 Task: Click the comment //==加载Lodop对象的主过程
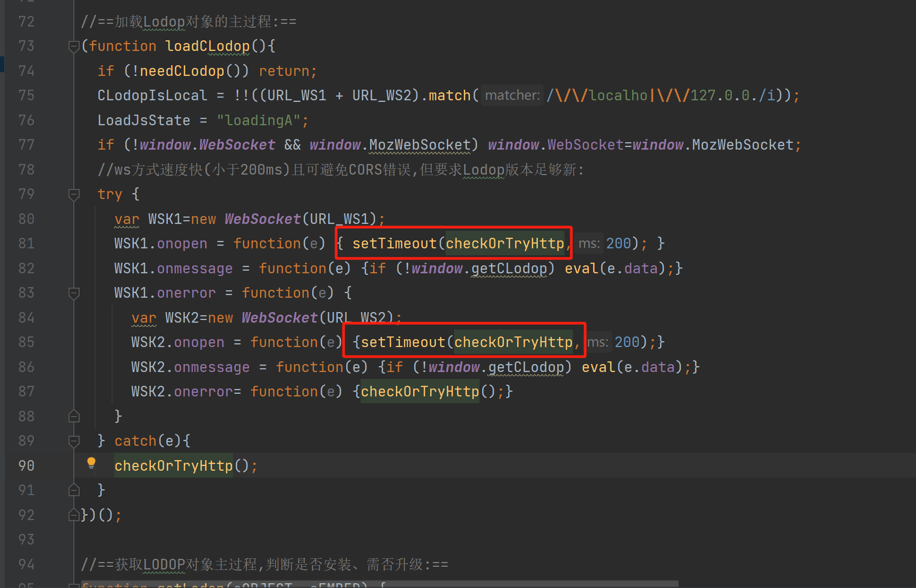click(x=189, y=22)
